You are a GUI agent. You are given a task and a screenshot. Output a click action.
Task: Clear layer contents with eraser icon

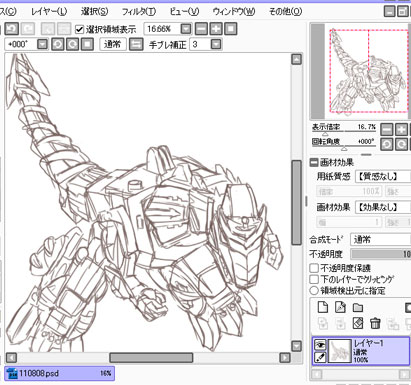coord(358,323)
